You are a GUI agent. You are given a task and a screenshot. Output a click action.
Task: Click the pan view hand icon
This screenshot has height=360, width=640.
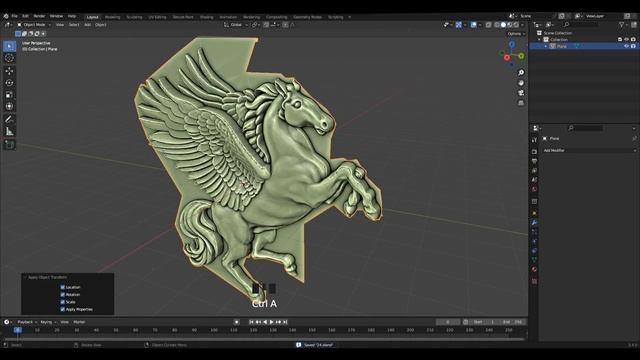(521, 83)
